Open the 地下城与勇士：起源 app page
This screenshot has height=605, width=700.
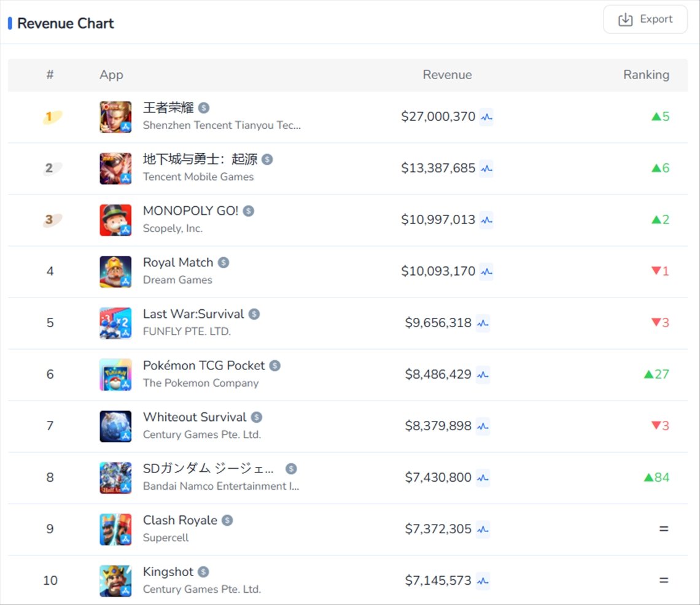pos(200,160)
